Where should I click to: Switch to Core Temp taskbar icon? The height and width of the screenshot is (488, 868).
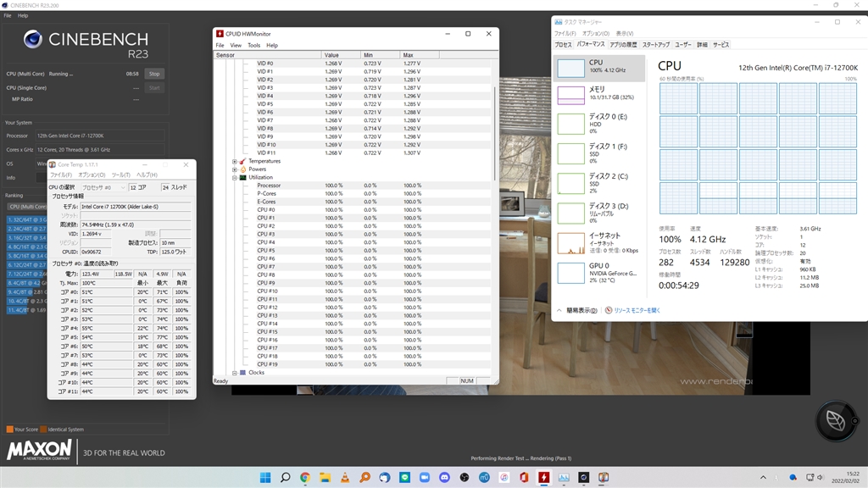[x=604, y=477]
